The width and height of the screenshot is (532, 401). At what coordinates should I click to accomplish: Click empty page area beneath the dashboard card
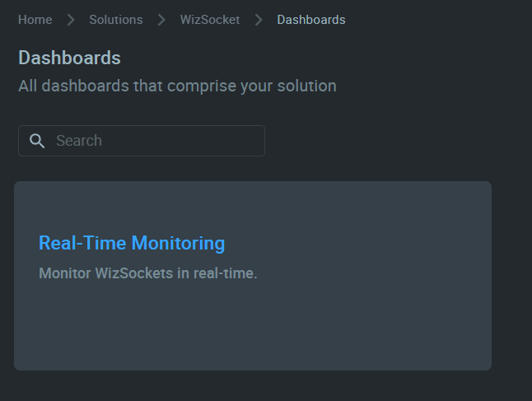(x=253, y=386)
